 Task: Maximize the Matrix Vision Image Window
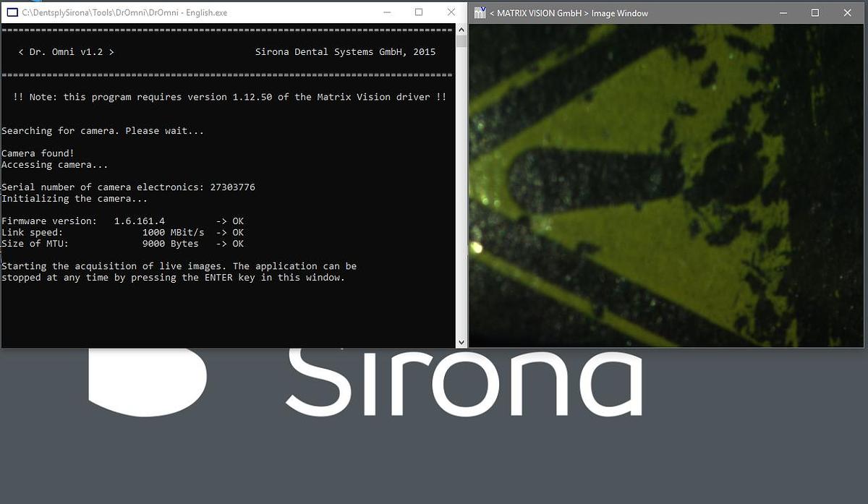815,12
